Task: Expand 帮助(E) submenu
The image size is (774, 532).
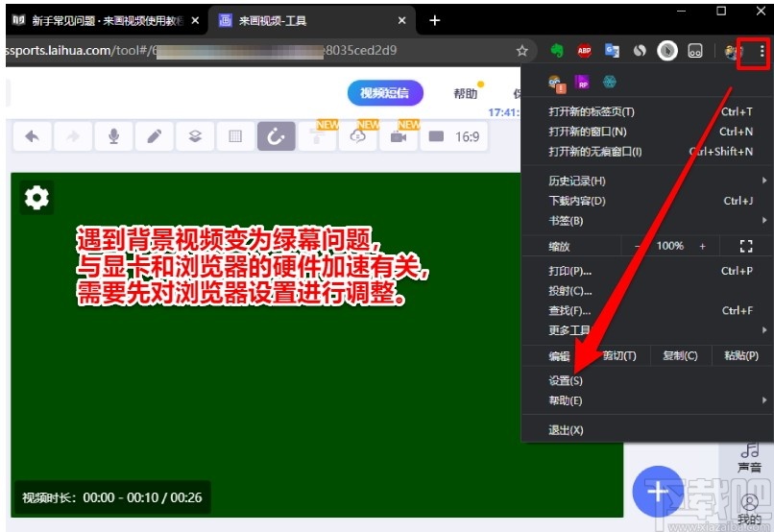Action: click(x=646, y=400)
